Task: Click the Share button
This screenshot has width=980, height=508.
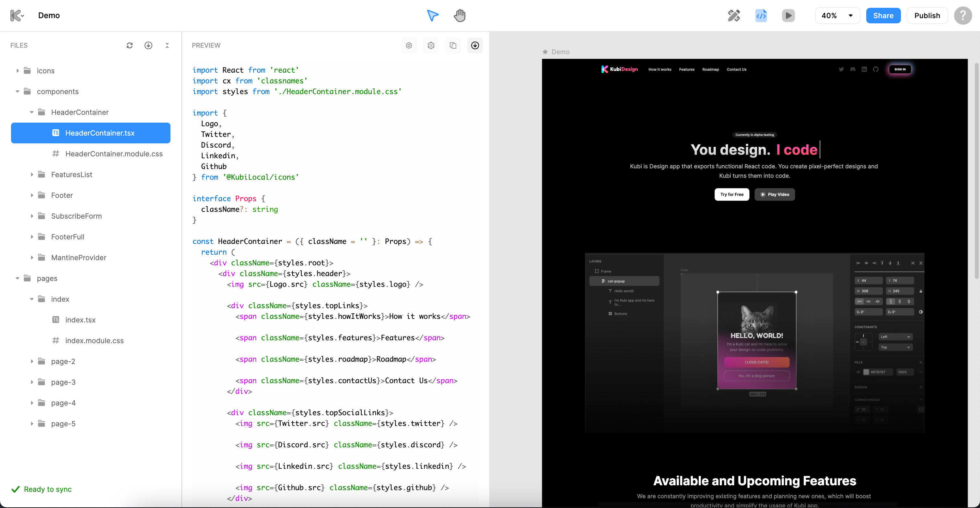Action: (x=883, y=16)
